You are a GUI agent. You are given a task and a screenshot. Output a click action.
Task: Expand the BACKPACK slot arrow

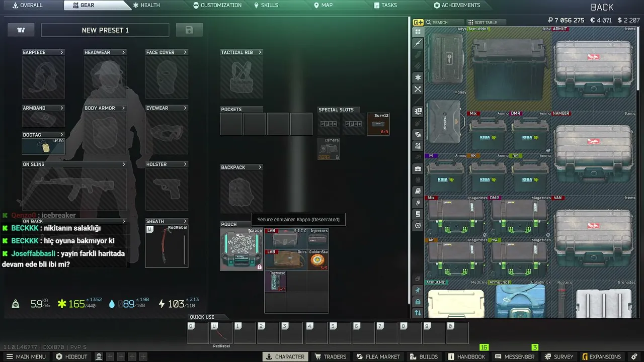260,167
